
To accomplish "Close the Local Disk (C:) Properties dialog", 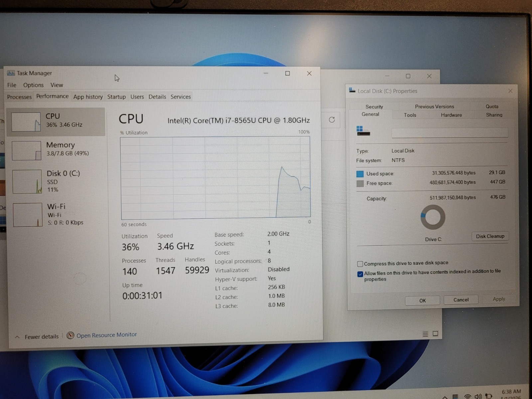I will point(510,91).
